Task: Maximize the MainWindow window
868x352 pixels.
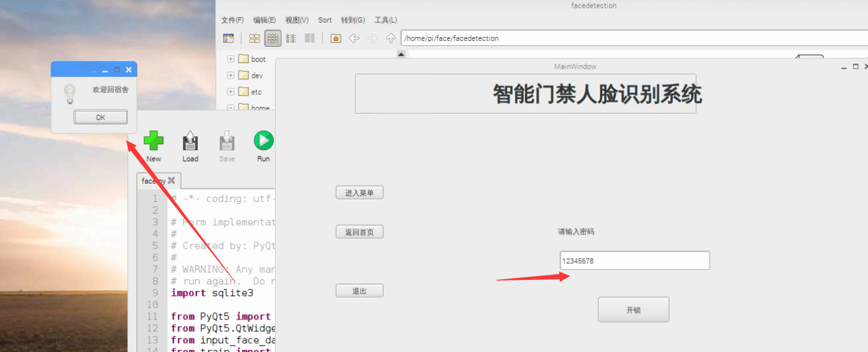Action: coord(856,67)
